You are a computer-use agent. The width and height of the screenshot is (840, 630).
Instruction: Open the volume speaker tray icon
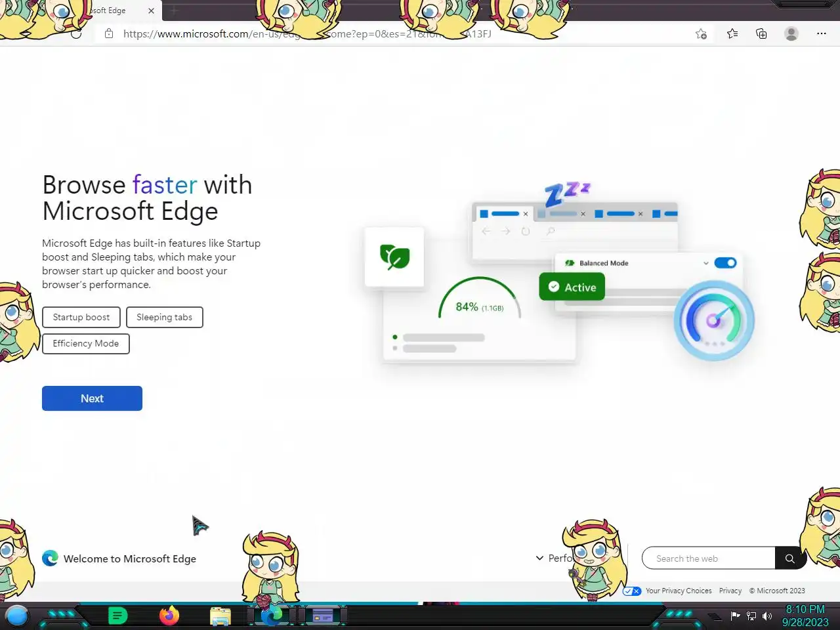(x=767, y=616)
